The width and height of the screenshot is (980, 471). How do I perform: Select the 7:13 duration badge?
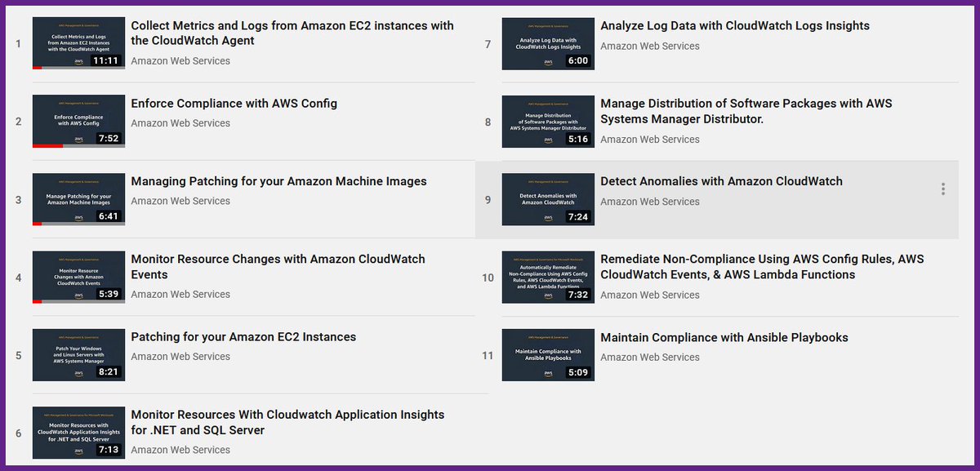pyautogui.click(x=109, y=450)
